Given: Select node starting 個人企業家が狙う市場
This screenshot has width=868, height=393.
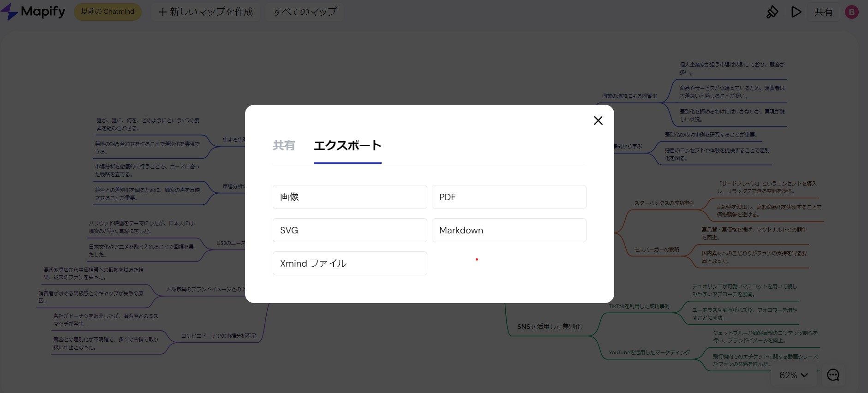Looking at the screenshot, I should click(732, 68).
